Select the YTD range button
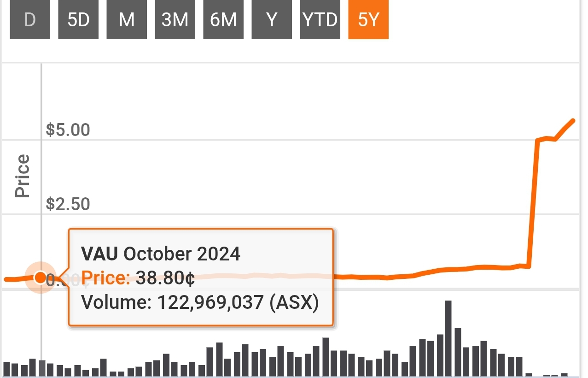588x378 pixels. click(x=320, y=20)
